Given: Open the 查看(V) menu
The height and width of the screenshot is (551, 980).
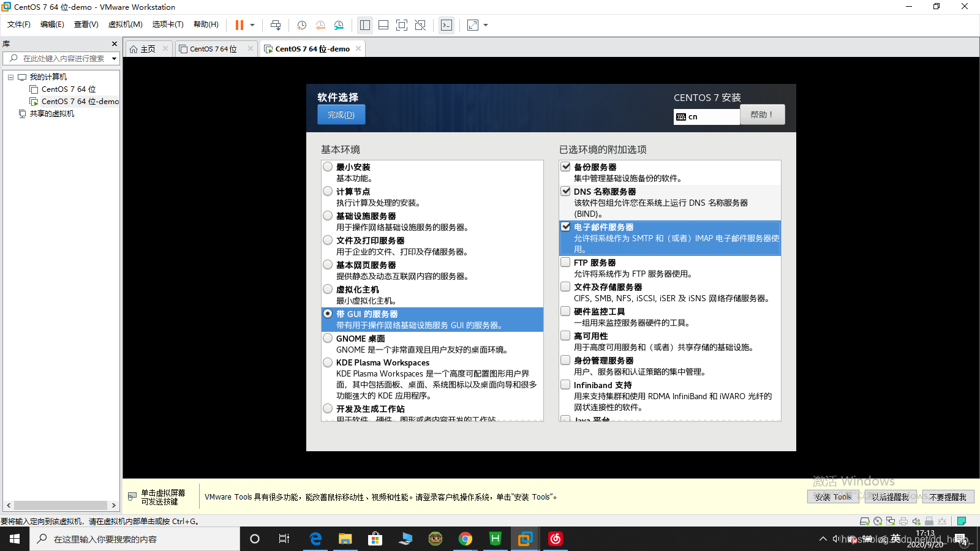Looking at the screenshot, I should tap(86, 24).
